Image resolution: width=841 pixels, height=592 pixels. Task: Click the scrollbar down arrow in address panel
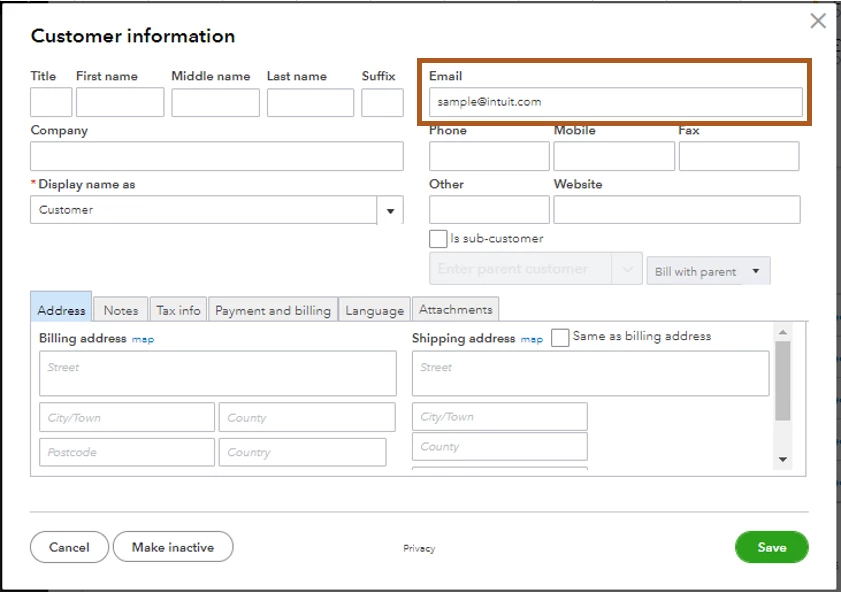click(783, 460)
